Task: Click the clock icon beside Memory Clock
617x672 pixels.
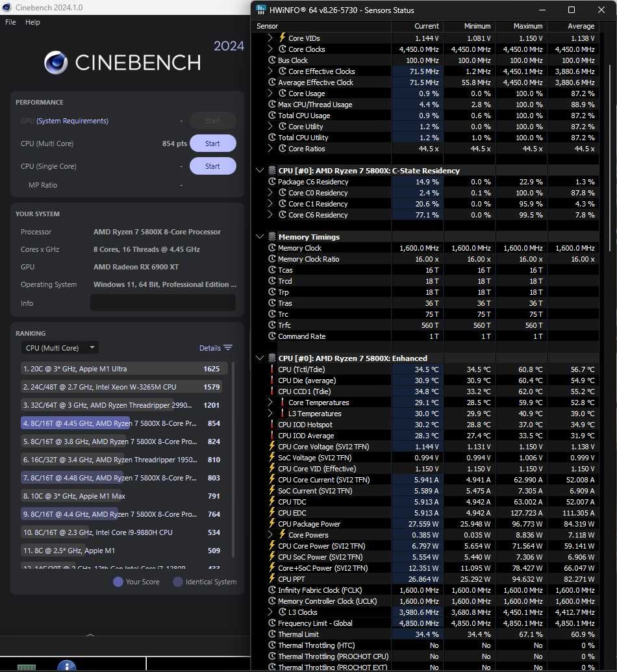Action: [272, 248]
